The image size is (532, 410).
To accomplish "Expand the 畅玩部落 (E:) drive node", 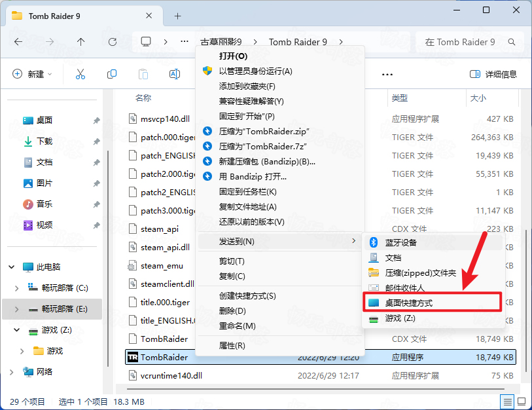I will tap(16, 309).
